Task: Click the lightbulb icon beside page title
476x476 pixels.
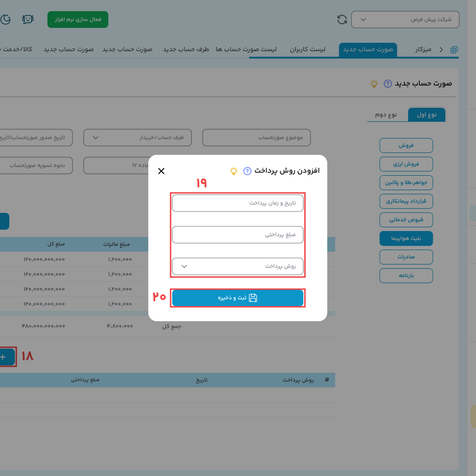Action: [374, 84]
